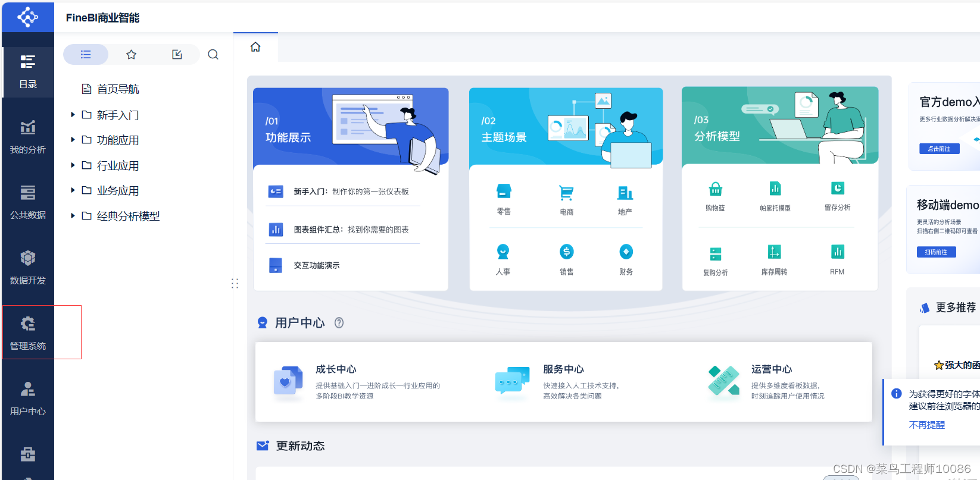Open the 目录 directory sidebar item
980x480 pixels.
point(28,71)
